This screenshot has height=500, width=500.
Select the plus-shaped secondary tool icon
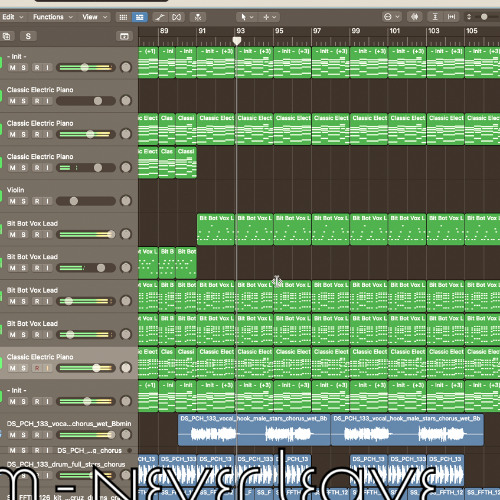pyautogui.click(x=266, y=17)
